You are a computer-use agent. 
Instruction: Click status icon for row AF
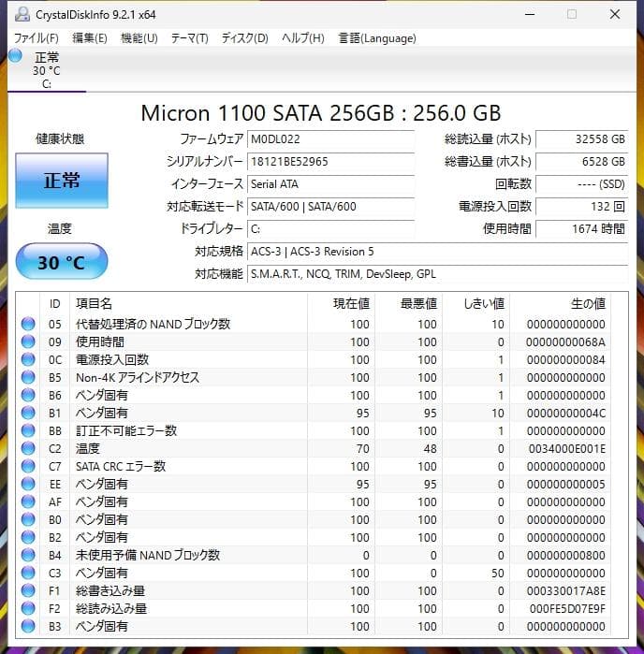[x=28, y=501]
